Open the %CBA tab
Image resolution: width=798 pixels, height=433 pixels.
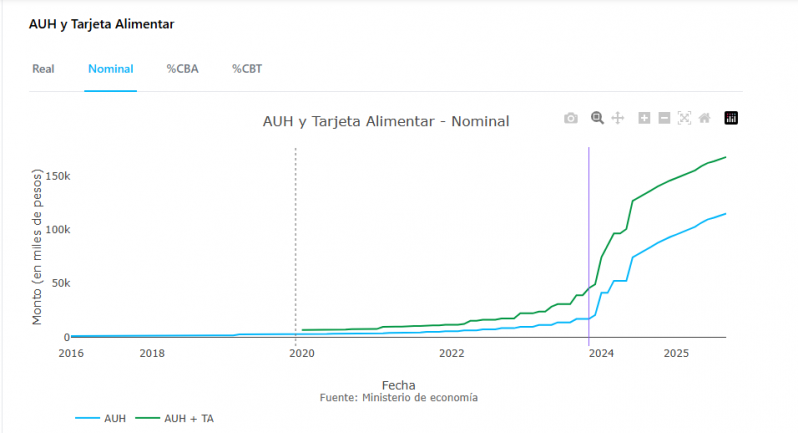click(183, 69)
